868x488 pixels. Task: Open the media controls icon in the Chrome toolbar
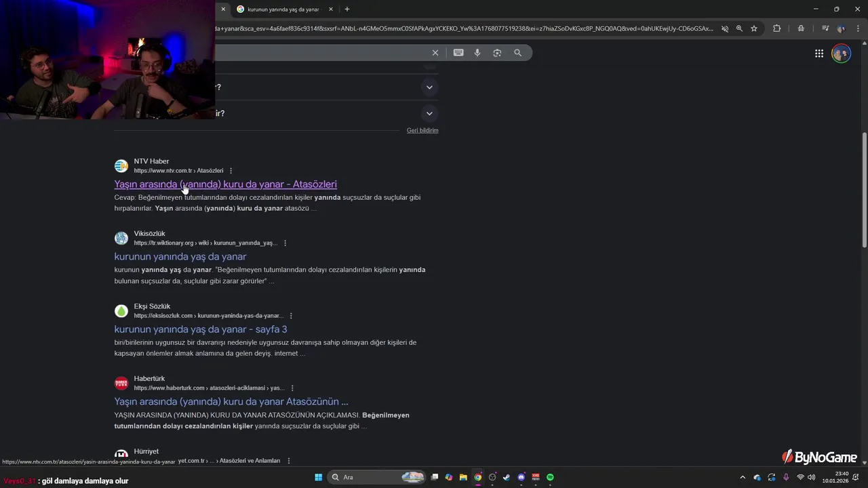(x=825, y=28)
